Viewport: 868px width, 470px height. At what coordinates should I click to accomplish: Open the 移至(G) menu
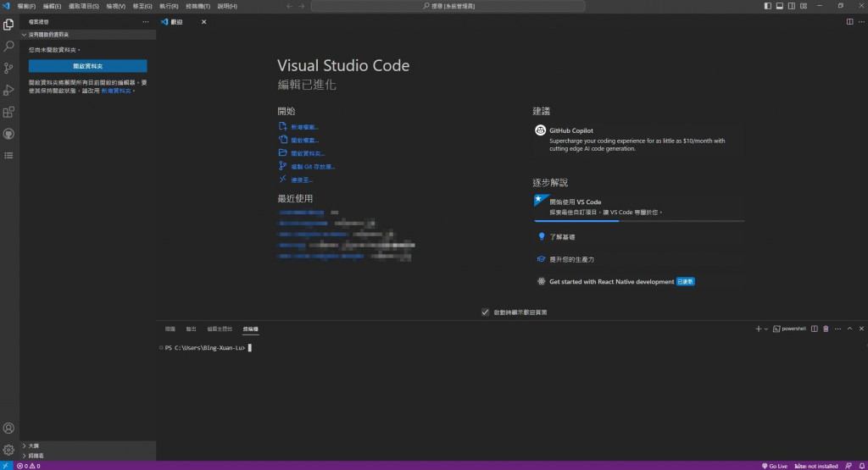pos(142,6)
